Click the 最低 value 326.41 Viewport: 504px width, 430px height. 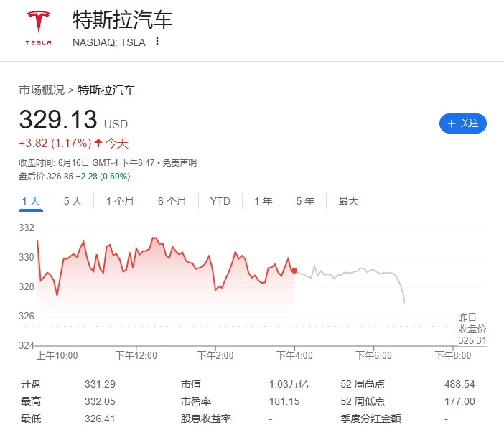click(x=100, y=419)
